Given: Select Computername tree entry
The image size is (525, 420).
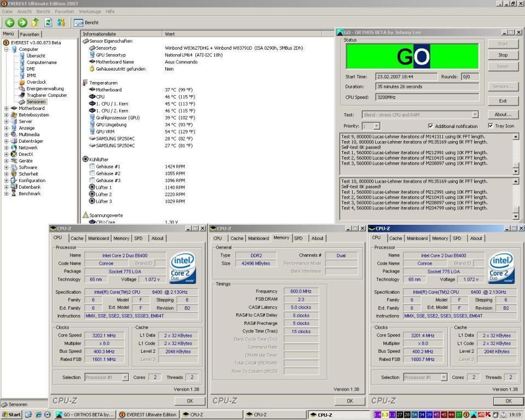Looking at the screenshot, I should [x=42, y=62].
